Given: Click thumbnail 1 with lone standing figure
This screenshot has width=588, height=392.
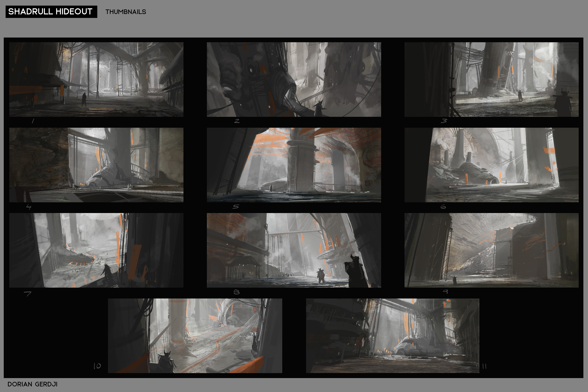Looking at the screenshot, I should tap(96, 79).
